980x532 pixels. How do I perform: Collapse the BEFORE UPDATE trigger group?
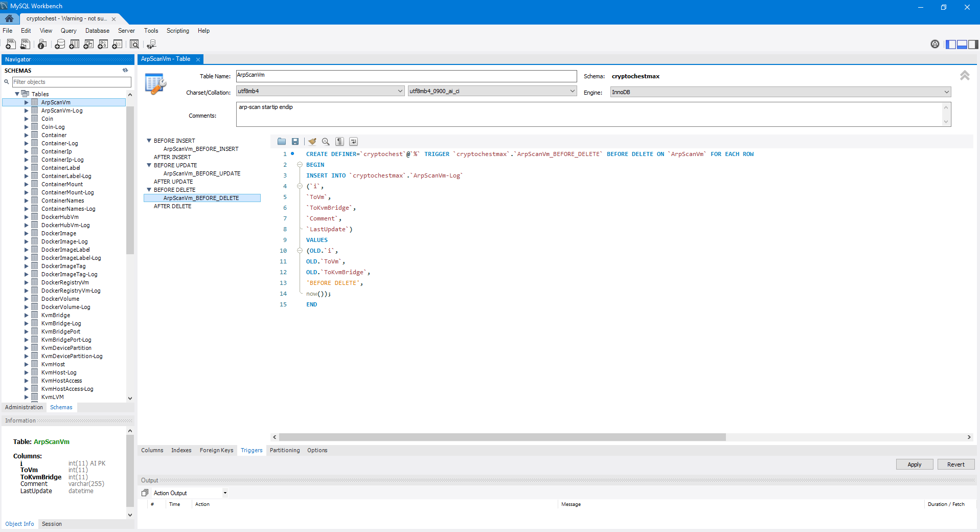tap(149, 165)
